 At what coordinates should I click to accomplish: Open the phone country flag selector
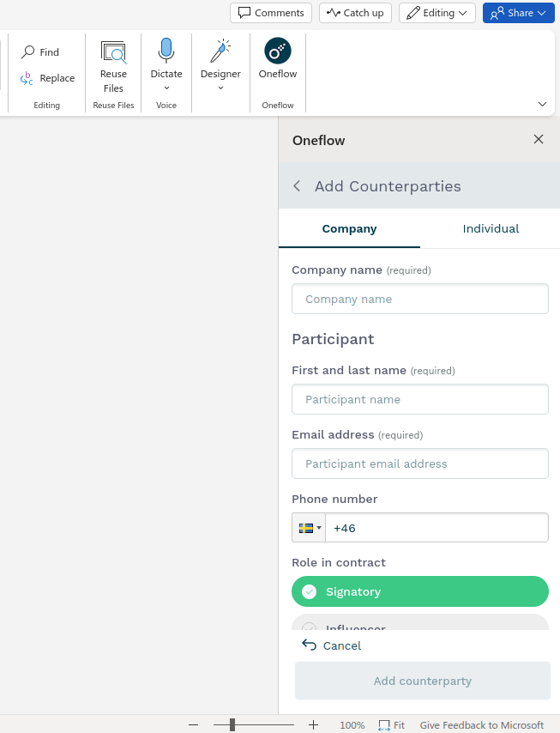click(x=309, y=528)
